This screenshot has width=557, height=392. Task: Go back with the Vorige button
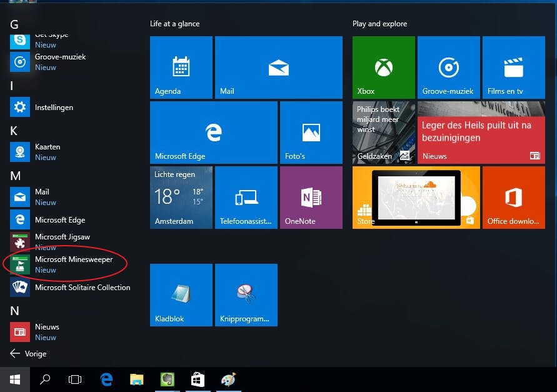(28, 354)
